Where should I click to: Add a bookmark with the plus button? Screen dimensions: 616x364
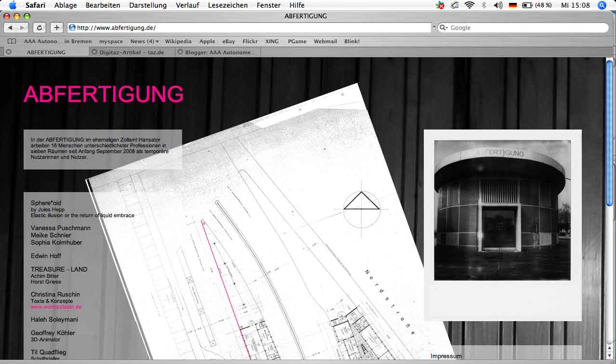[x=56, y=28]
